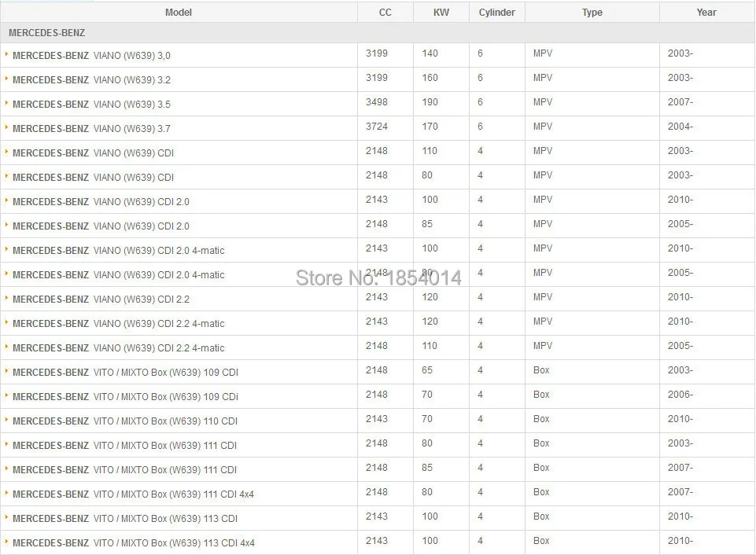Click the Type column header

(592, 13)
